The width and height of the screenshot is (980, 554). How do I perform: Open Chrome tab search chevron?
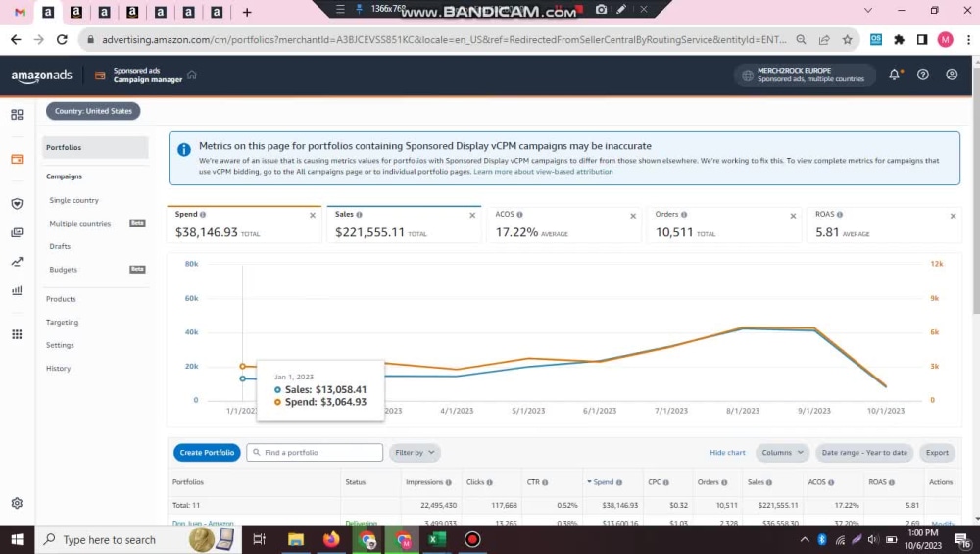pyautogui.click(x=868, y=11)
